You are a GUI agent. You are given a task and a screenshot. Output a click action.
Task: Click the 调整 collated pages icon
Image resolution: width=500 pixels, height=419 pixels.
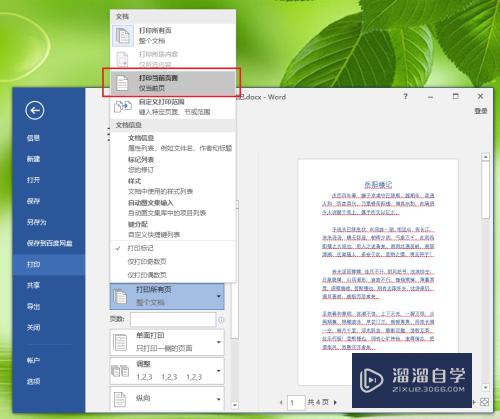click(120, 371)
